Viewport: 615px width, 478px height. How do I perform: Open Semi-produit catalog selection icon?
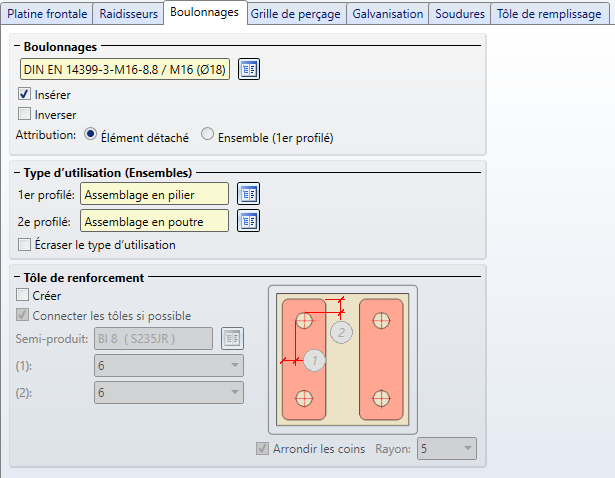(x=232, y=338)
